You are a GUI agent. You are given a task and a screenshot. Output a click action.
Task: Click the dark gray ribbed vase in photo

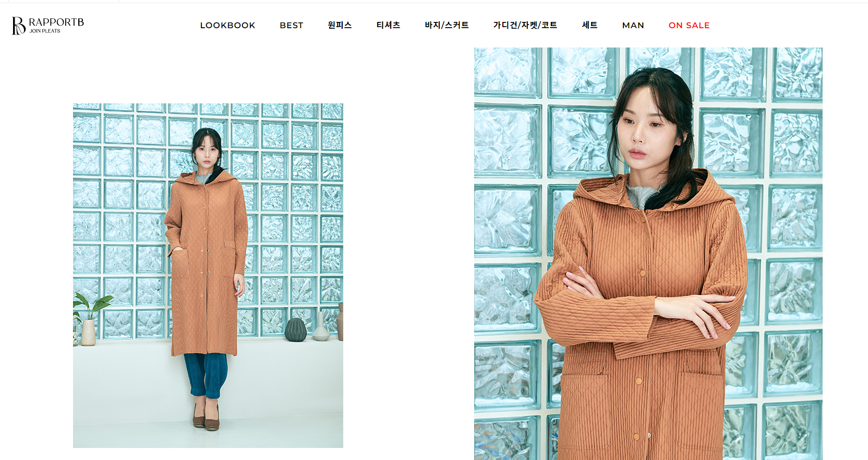(296, 329)
